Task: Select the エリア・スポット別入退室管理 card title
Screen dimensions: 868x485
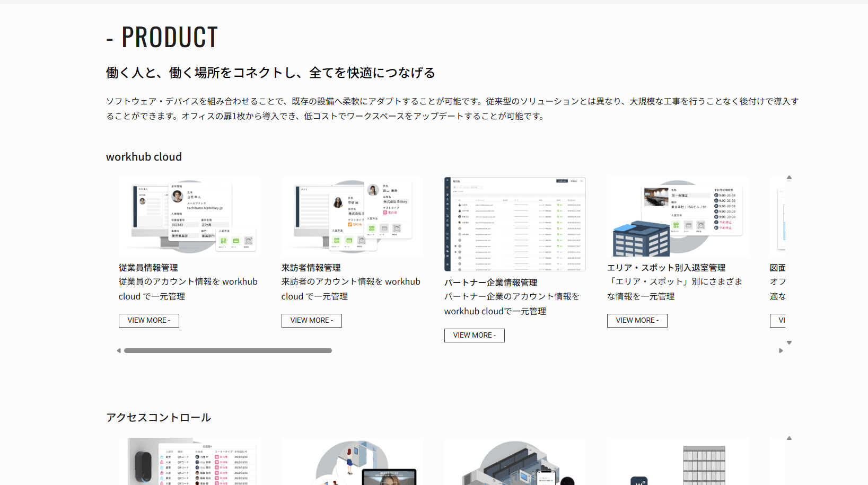Action: pyautogui.click(x=667, y=268)
